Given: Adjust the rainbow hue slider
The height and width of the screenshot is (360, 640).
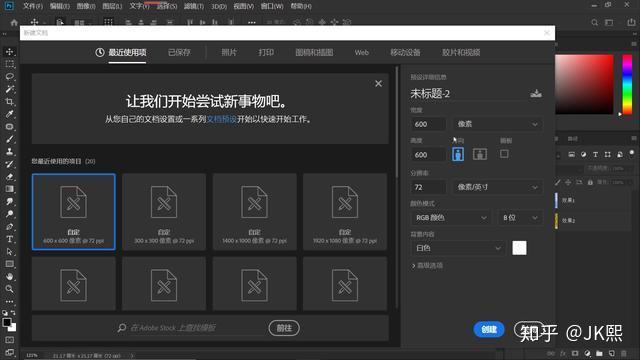Looking at the screenshot, I should tap(627, 84).
